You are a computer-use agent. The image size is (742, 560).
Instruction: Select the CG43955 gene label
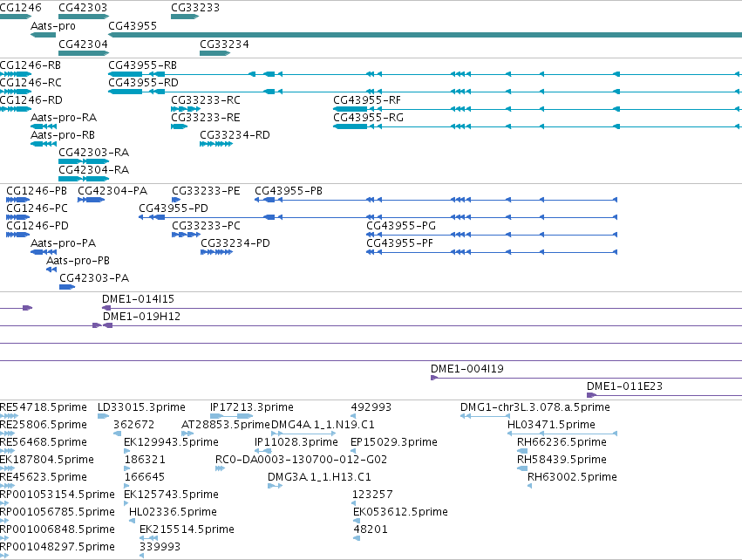click(x=133, y=26)
